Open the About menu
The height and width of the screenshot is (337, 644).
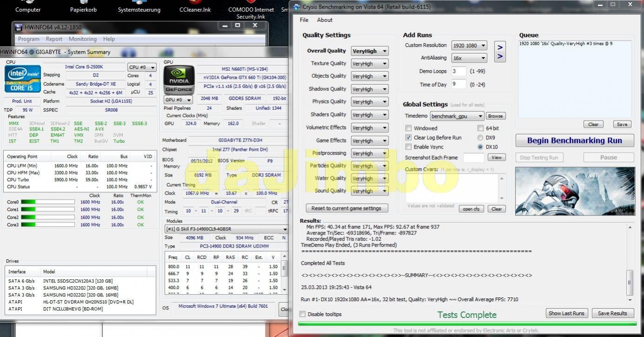325,20
